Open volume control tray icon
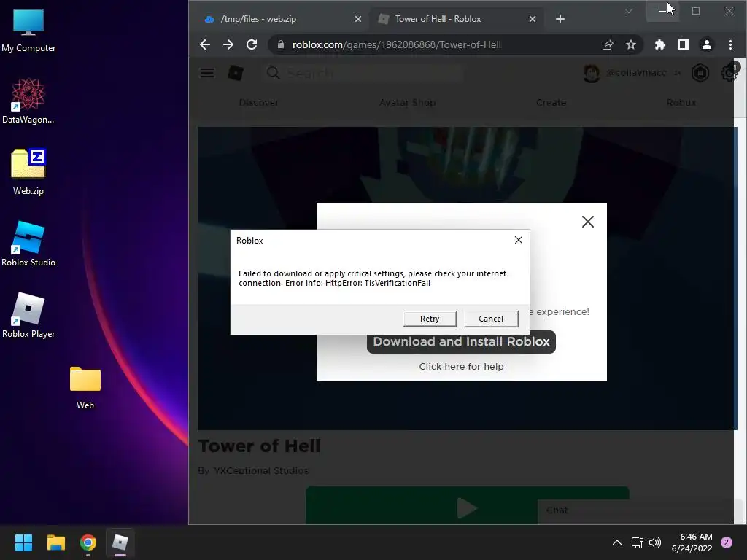Screen dimensions: 747x560 pos(656,542)
